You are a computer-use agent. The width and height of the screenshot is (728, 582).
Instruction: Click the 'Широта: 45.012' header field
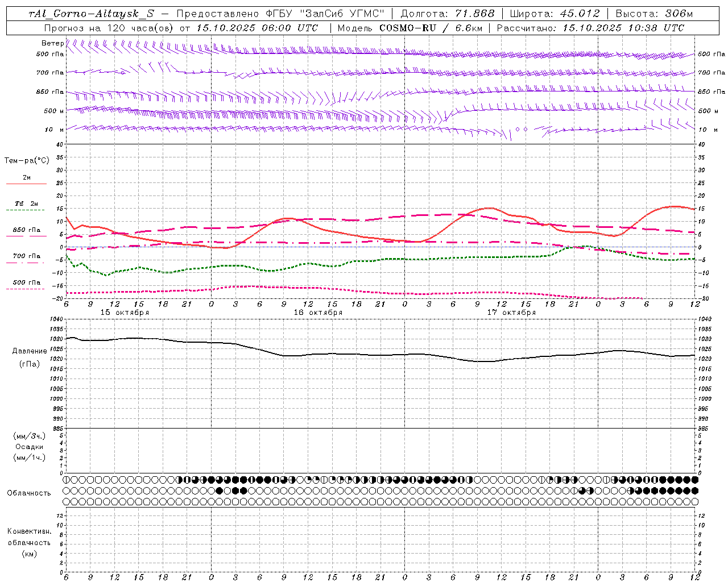pyautogui.click(x=555, y=14)
